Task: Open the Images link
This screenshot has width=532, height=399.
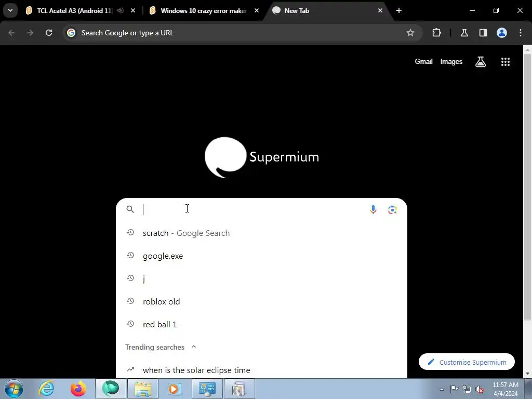Action: tap(451, 62)
